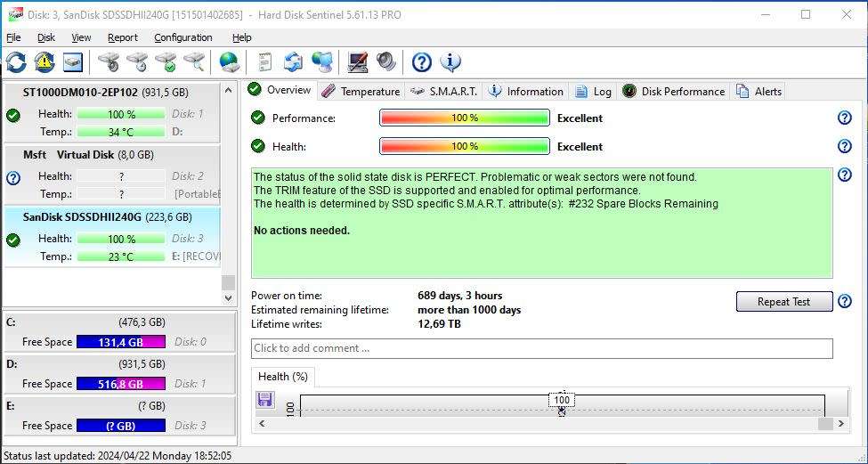Open the Report menu
The height and width of the screenshot is (464, 868).
122,37
